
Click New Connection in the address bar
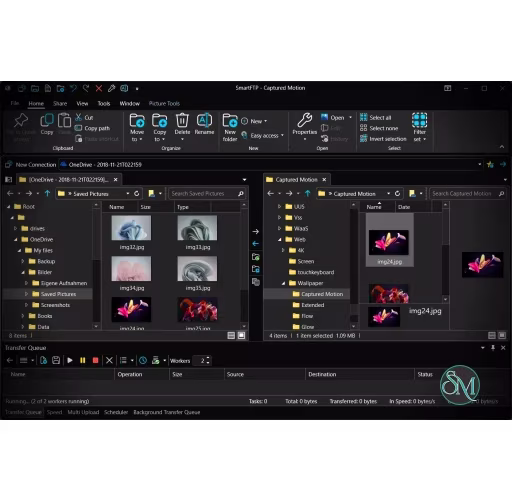[x=31, y=165]
